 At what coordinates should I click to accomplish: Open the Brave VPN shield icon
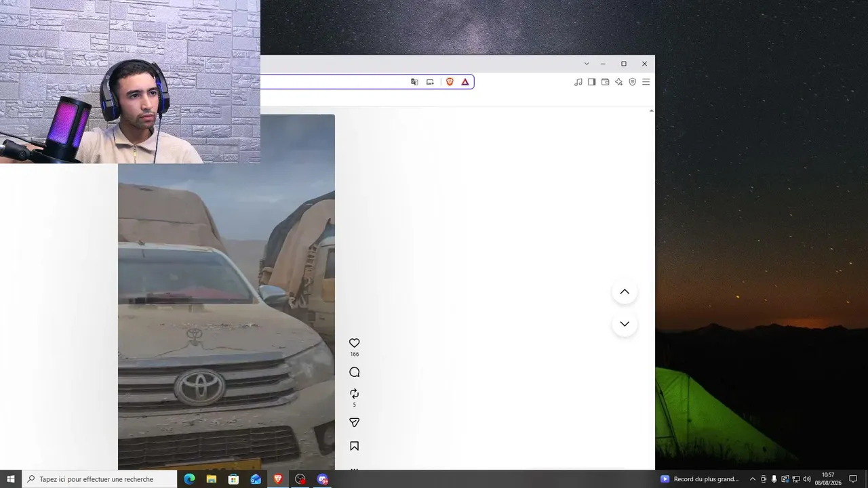pyautogui.click(x=633, y=82)
